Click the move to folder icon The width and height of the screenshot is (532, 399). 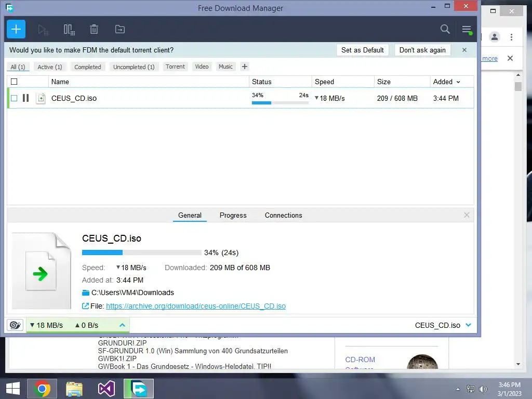pos(120,30)
